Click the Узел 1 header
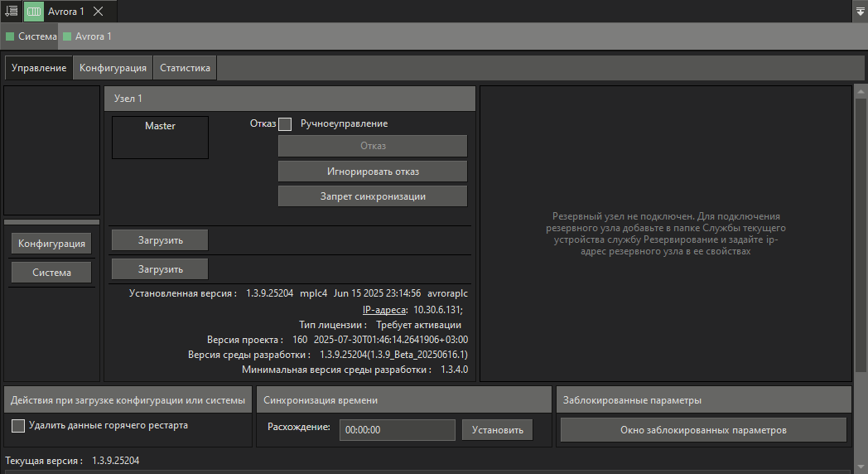868x474 pixels. click(x=290, y=99)
